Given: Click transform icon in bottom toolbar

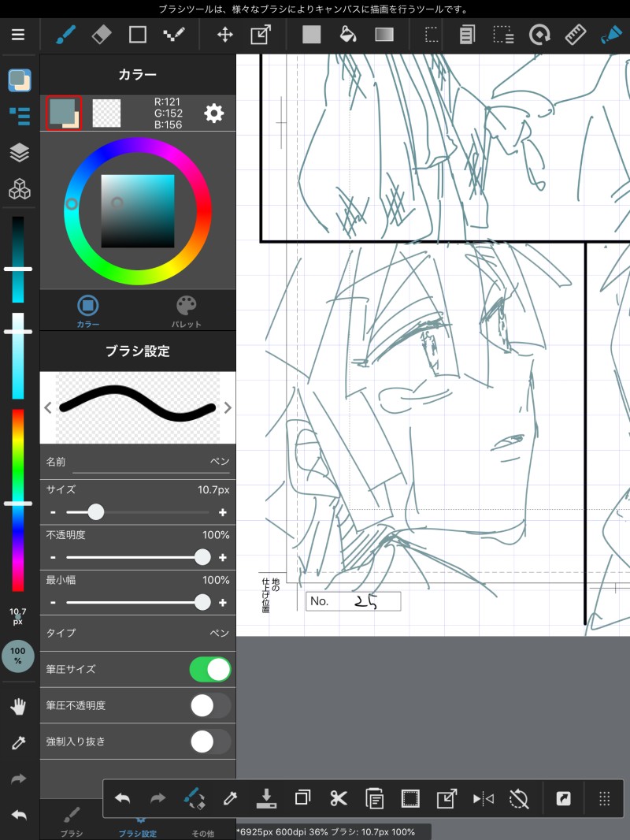Looking at the screenshot, I should coord(447,799).
